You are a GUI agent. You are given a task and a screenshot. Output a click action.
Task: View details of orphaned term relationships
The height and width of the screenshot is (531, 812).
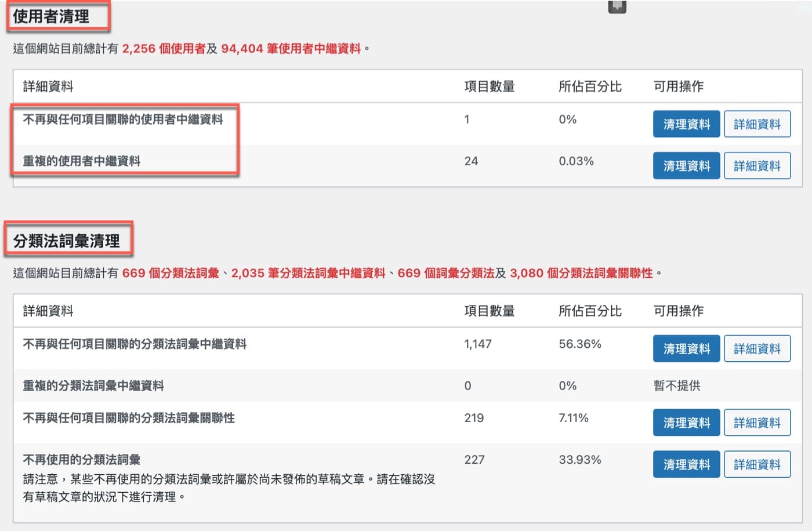pyautogui.click(x=757, y=423)
